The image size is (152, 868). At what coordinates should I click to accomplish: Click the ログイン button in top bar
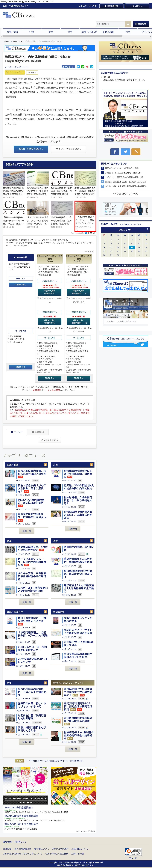(137, 6)
